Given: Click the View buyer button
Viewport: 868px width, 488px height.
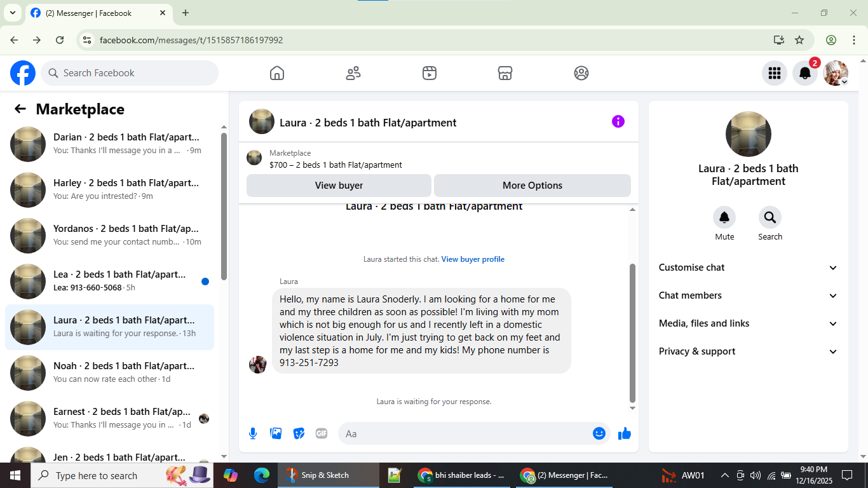Looking at the screenshot, I should (339, 186).
